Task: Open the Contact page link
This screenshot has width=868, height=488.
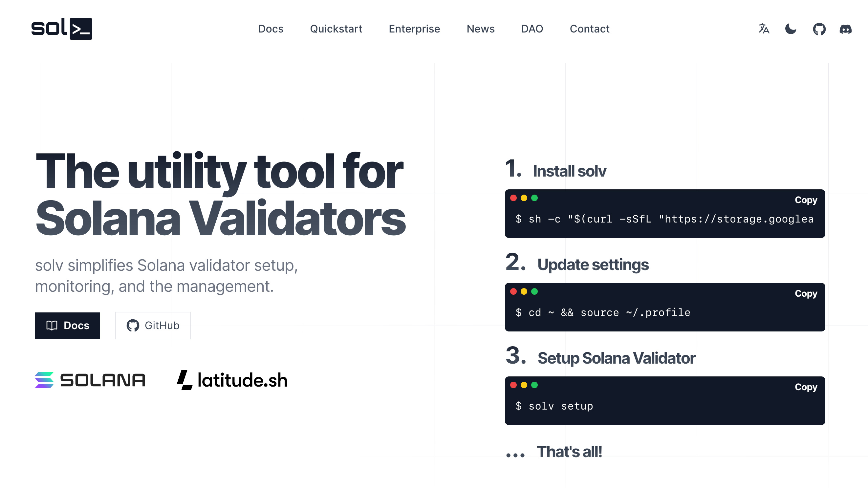Action: coord(589,29)
